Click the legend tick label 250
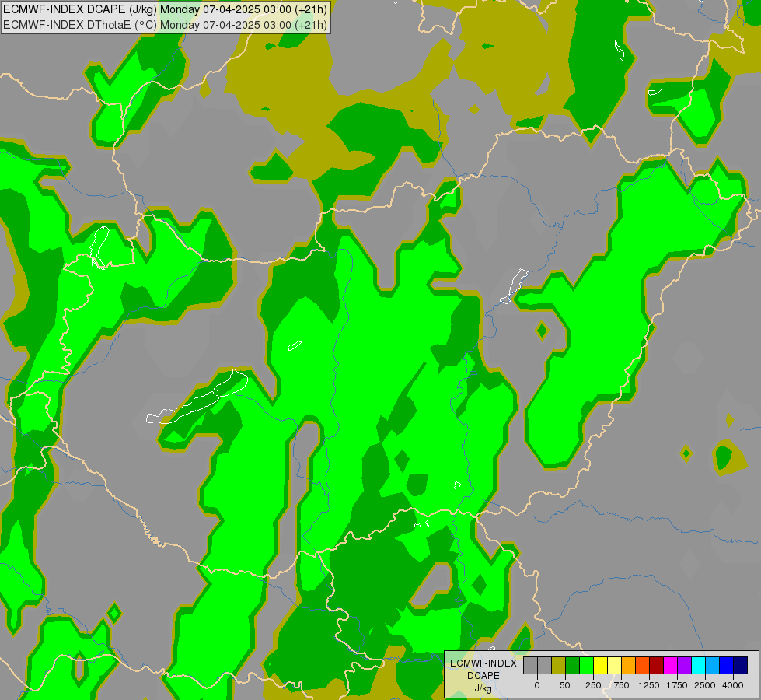This screenshot has width=761, height=700. [593, 685]
